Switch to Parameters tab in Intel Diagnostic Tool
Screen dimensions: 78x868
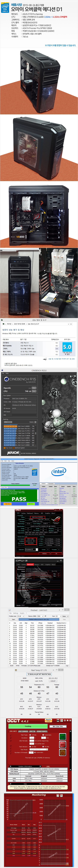pyautogui.click(x=51, y=484)
